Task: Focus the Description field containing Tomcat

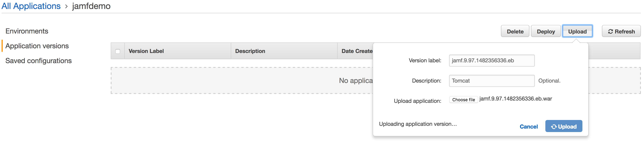Action: (492, 81)
